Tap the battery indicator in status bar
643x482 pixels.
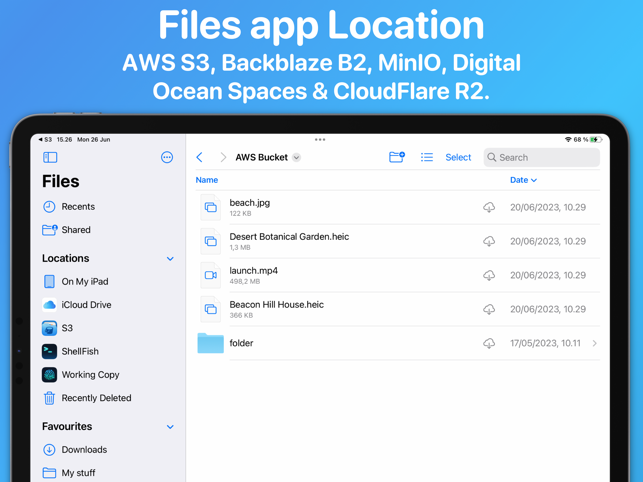point(596,140)
